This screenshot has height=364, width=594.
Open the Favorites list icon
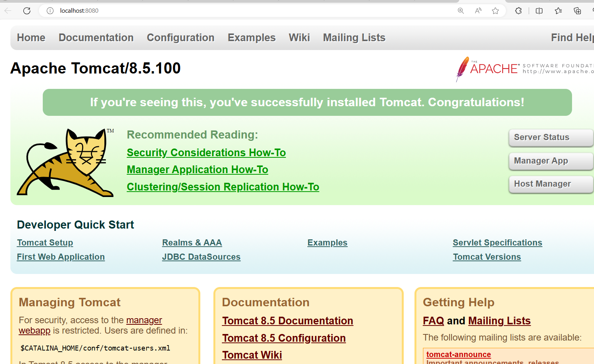[558, 11]
